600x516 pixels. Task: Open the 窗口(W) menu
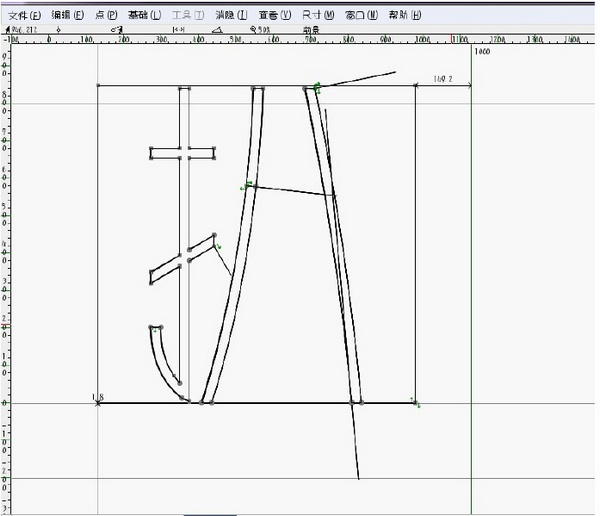tap(361, 16)
